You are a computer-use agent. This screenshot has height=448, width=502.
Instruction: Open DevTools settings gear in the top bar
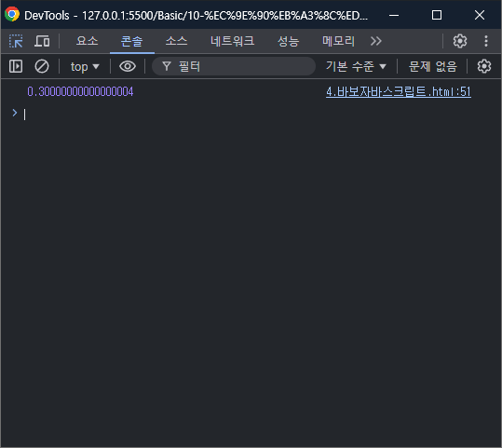point(460,41)
